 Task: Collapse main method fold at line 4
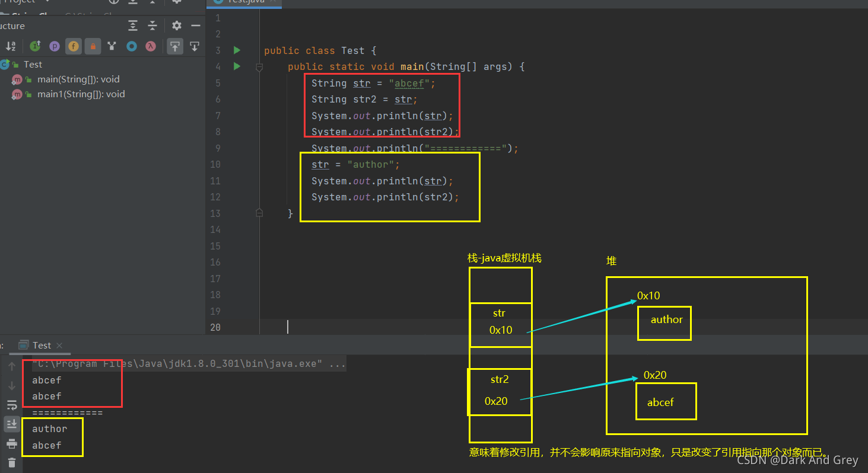coord(259,68)
